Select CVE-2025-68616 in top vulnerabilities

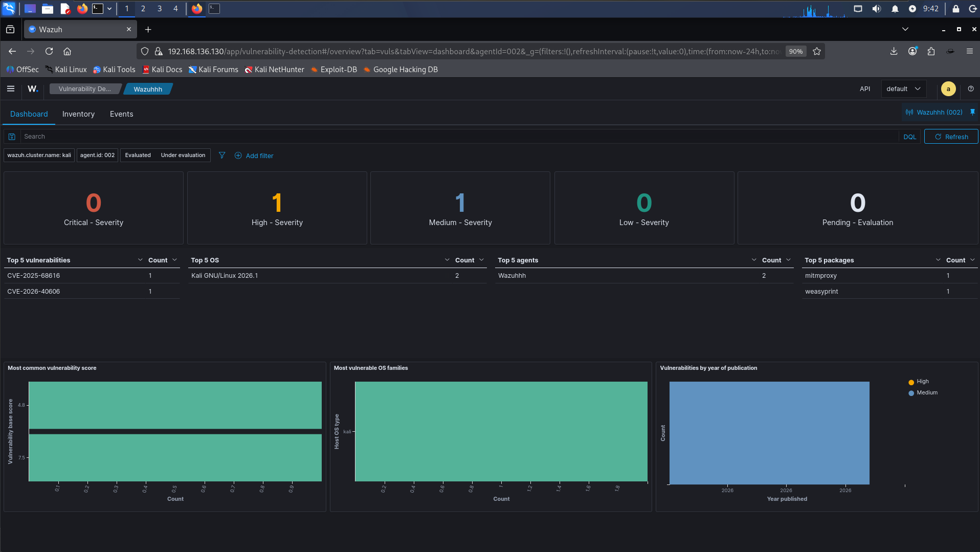pos(34,275)
